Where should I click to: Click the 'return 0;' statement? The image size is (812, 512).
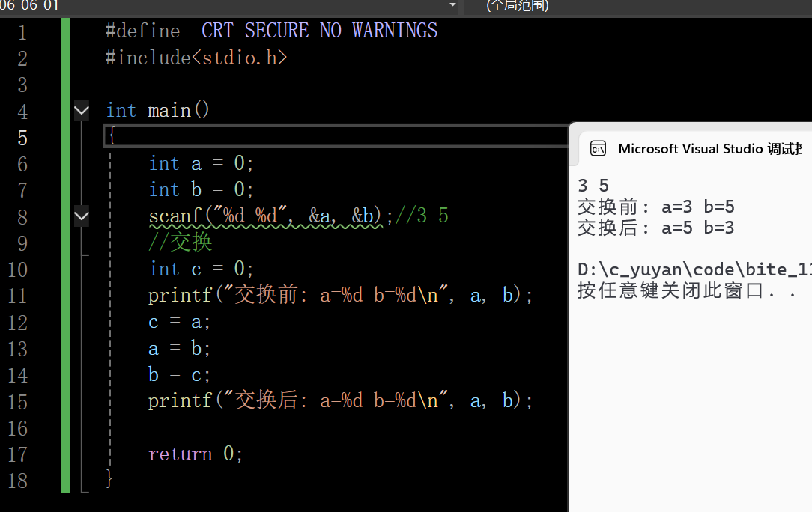coord(196,454)
